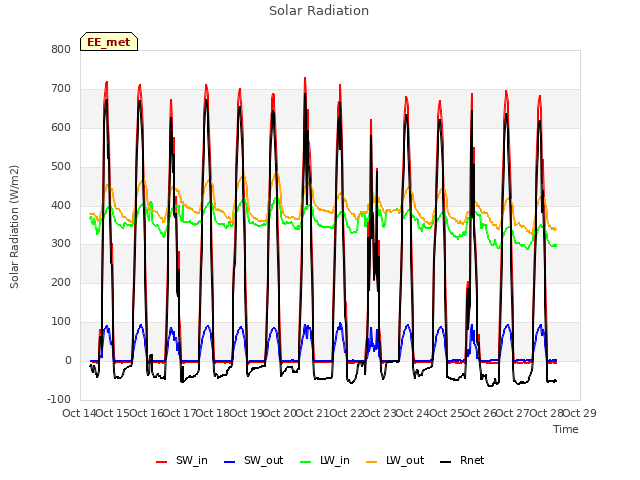Click the -100 y-axis tick label
Image resolution: width=640 pixels, height=480 pixels.
59,399
